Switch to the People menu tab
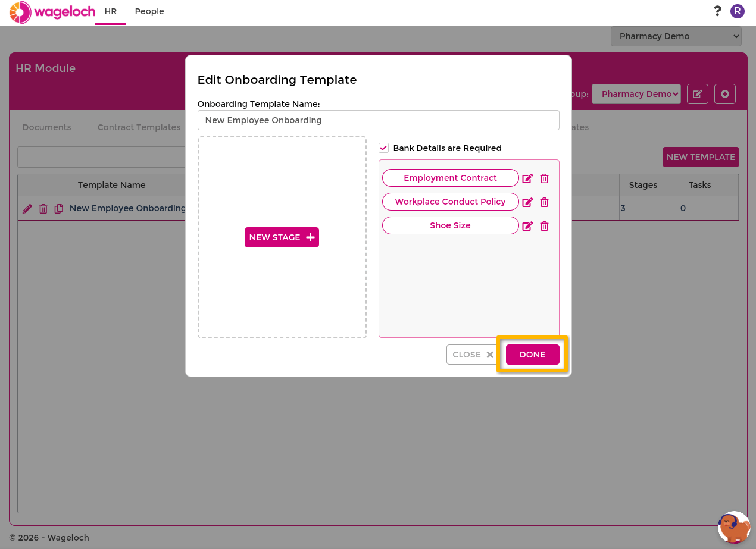The height and width of the screenshot is (549, 756). pos(149,12)
